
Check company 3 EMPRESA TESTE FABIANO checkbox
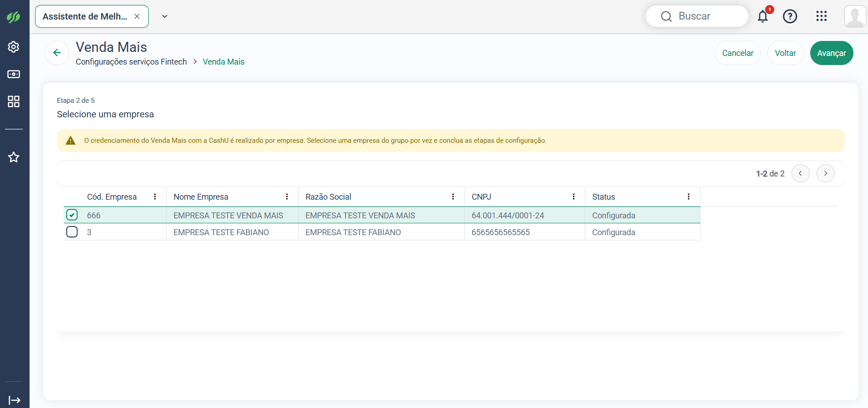72,232
